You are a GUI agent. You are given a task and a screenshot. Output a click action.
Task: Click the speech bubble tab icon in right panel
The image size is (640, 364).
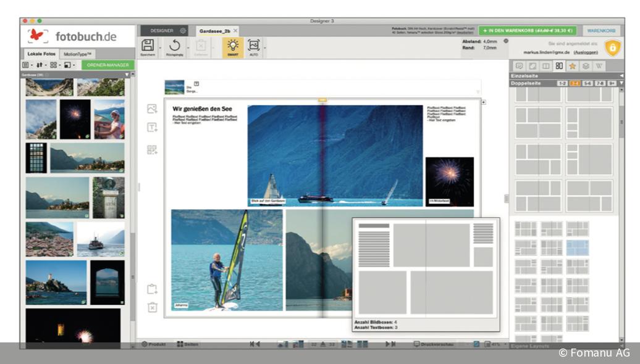[519, 66]
